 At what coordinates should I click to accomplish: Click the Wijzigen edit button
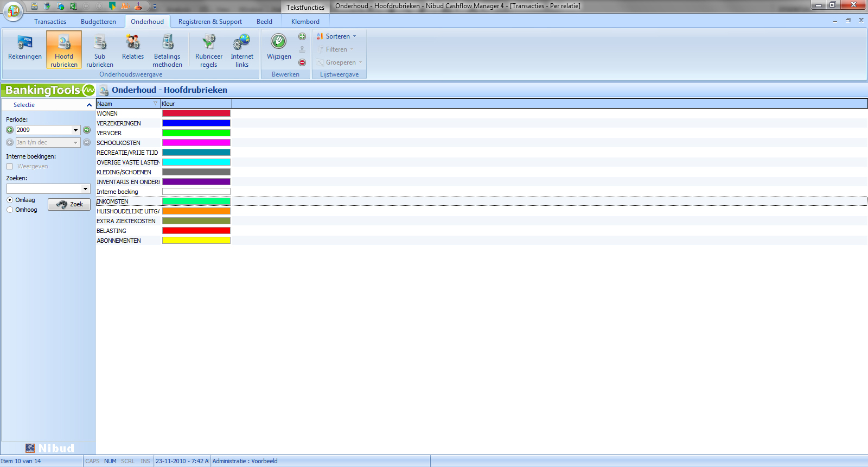tap(279, 49)
